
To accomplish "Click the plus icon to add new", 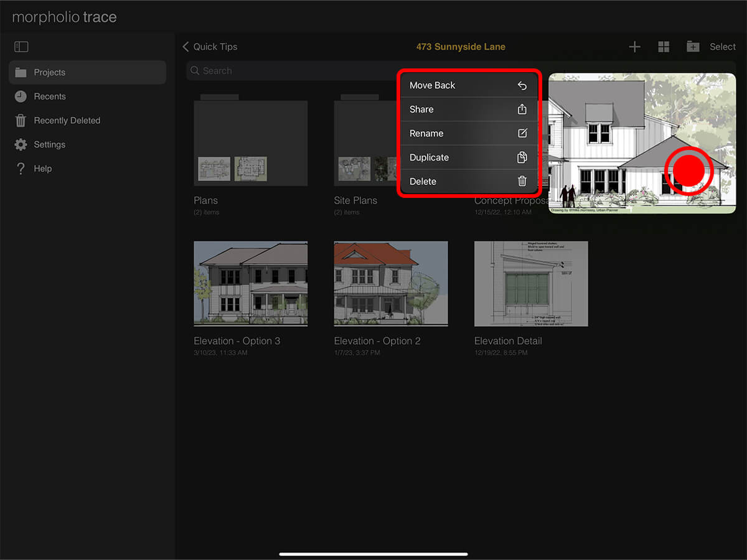I will pos(634,47).
